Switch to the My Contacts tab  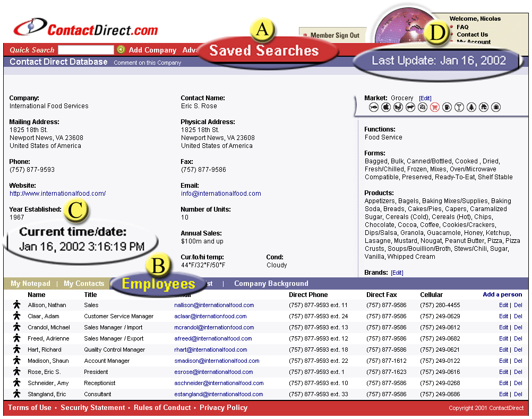point(84,283)
